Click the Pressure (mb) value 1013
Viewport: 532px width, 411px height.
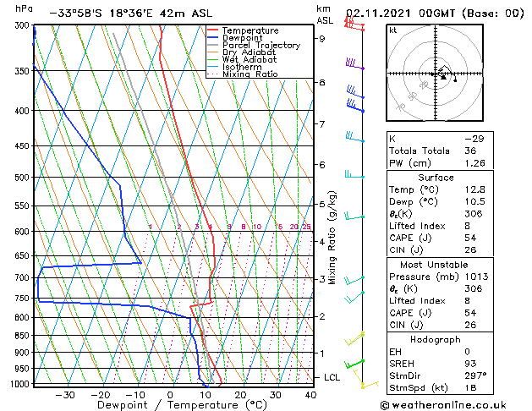[476, 277]
